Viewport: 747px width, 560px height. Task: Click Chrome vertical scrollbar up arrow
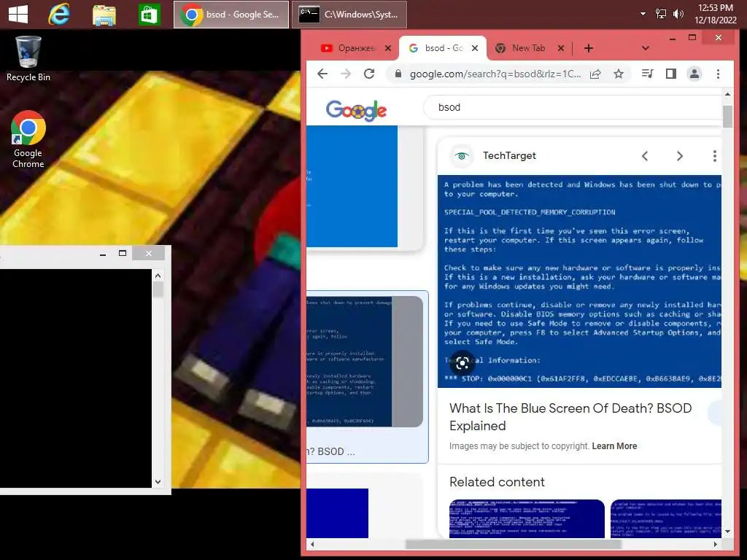727,94
